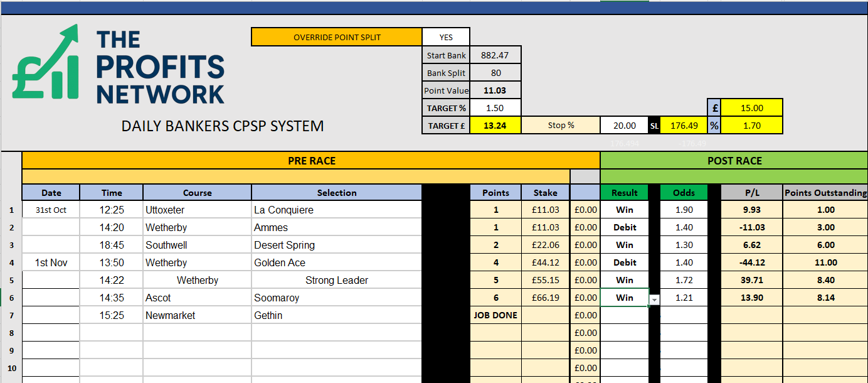
Task: Click the Result cell for La Conquiere
Action: (624, 210)
